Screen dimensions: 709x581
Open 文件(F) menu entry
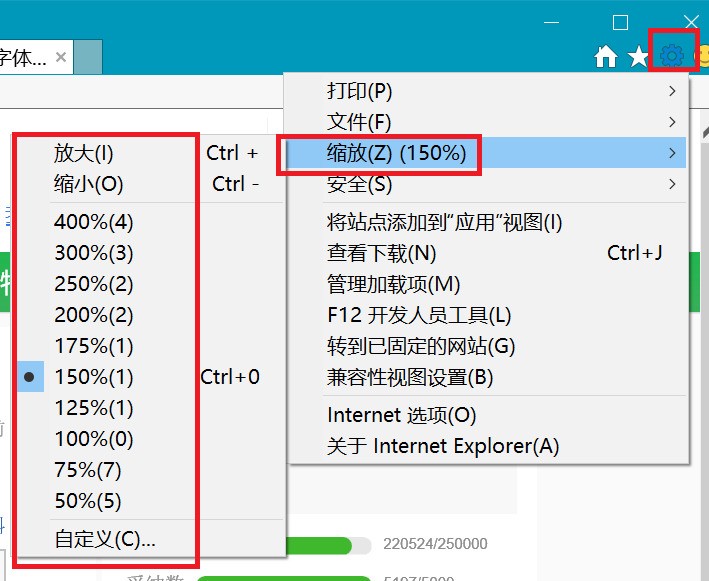486,122
